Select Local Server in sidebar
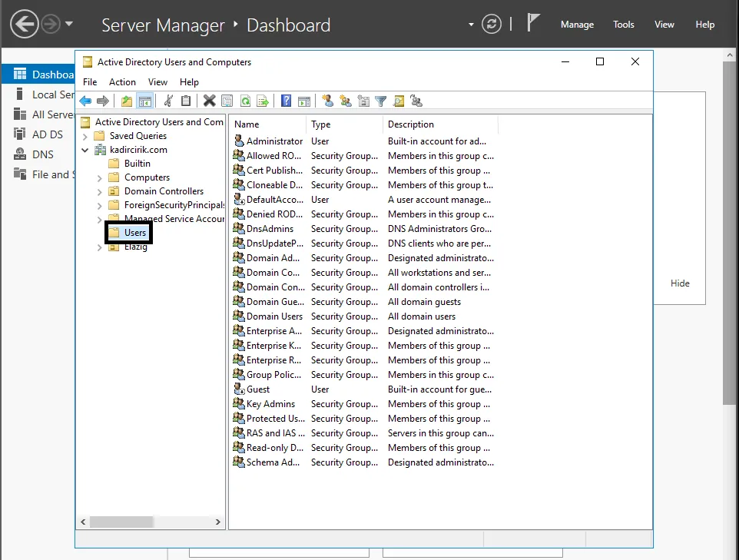This screenshot has height=560, width=739. pos(38,94)
